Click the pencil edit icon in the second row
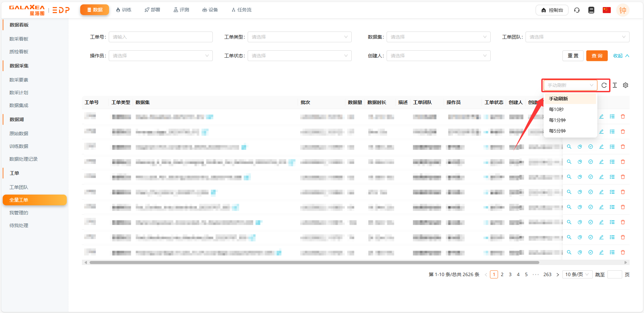Screen dimensions: 644x313 click(601, 132)
